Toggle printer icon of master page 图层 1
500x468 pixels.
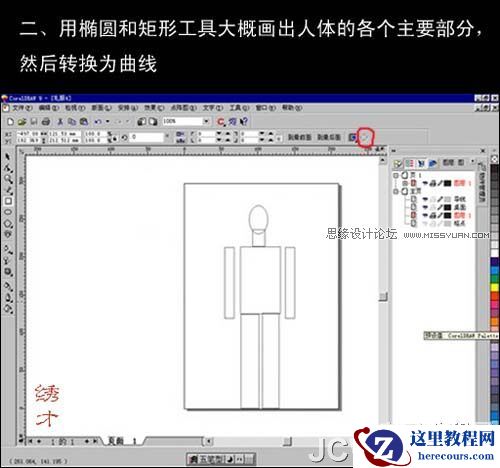click(x=432, y=215)
